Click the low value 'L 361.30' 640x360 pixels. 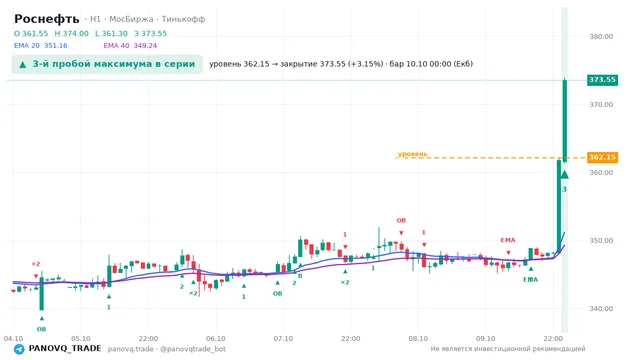(x=111, y=33)
